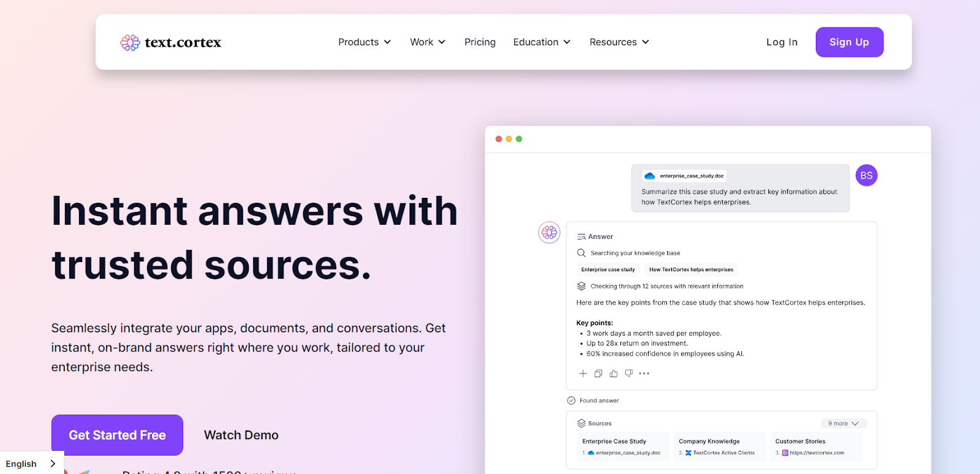Click the plus icon under the answer

coord(583,374)
